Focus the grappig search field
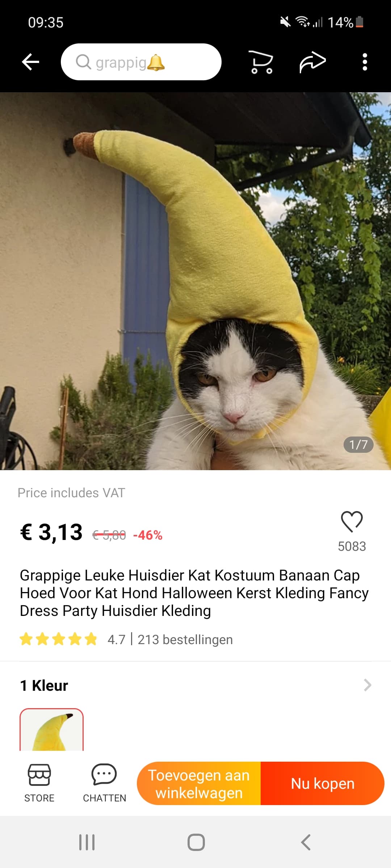Screen dimensions: 391x868 [x=141, y=62]
